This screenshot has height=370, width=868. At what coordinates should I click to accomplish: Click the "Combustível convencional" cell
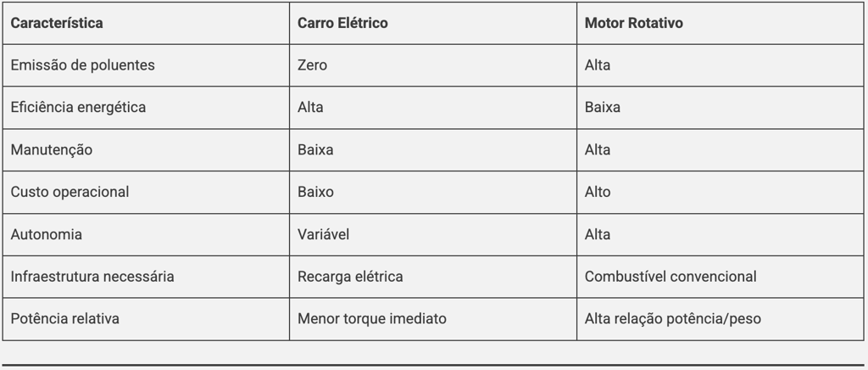click(x=670, y=277)
